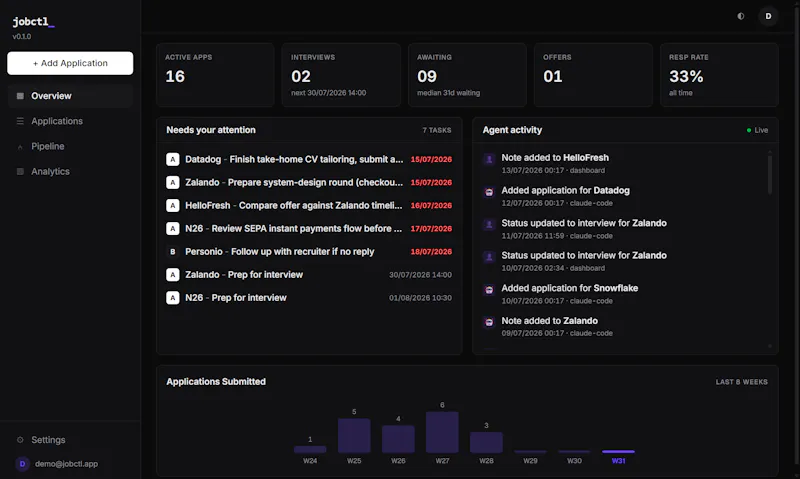Toggle the dark/light theme icon
The width and height of the screenshot is (800, 479).
tap(741, 16)
